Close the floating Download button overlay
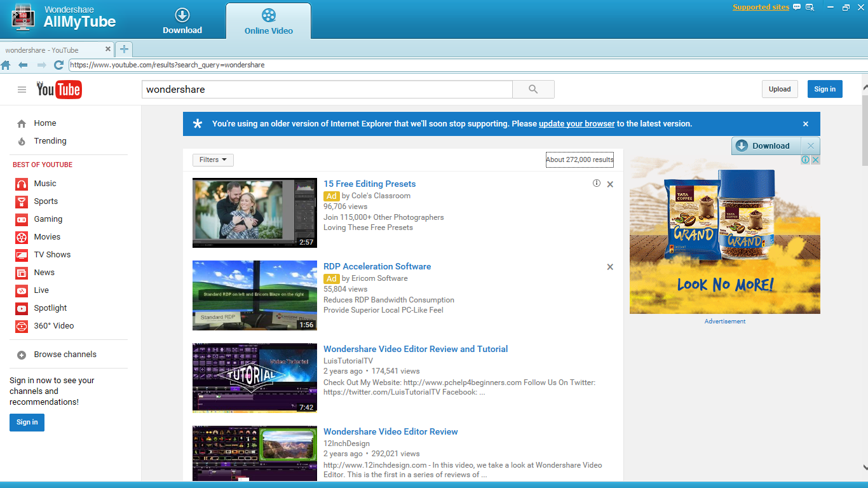868x488 pixels. pyautogui.click(x=811, y=146)
